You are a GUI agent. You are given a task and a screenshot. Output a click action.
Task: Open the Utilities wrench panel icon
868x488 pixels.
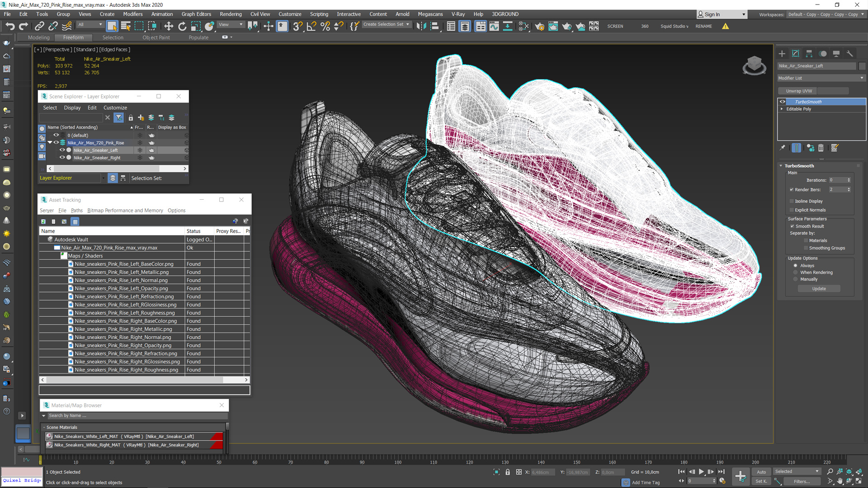[850, 53]
